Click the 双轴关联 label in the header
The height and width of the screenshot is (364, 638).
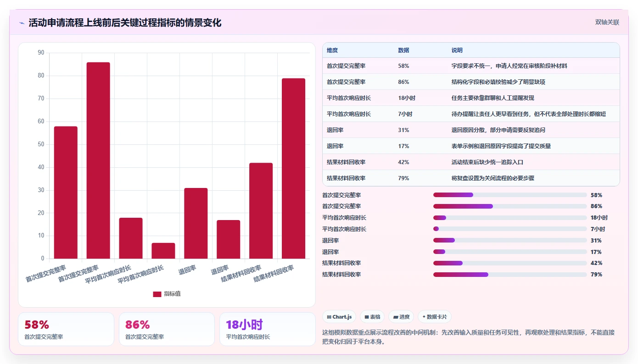coord(607,22)
